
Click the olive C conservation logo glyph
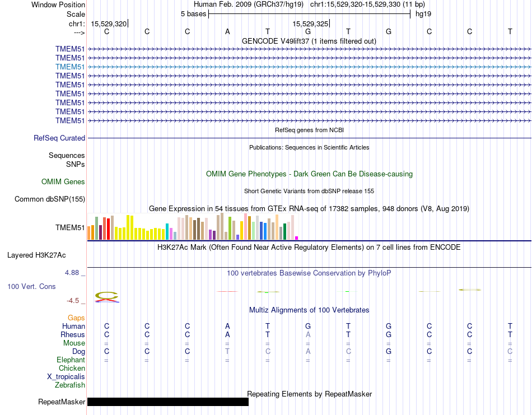106,296
